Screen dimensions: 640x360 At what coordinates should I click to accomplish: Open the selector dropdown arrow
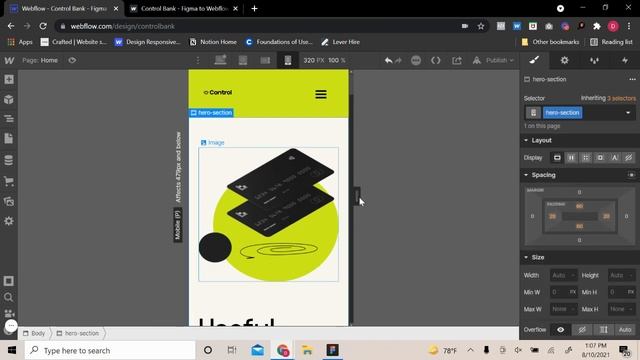point(628,113)
